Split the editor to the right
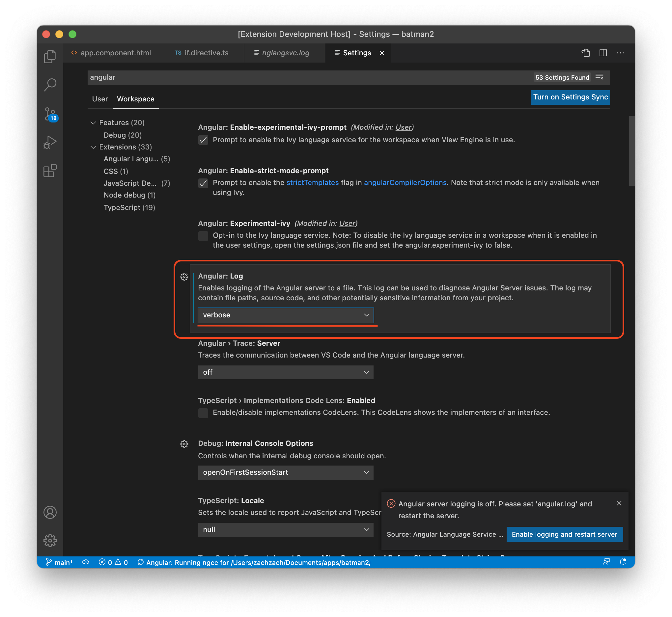This screenshot has height=617, width=672. pos(603,53)
